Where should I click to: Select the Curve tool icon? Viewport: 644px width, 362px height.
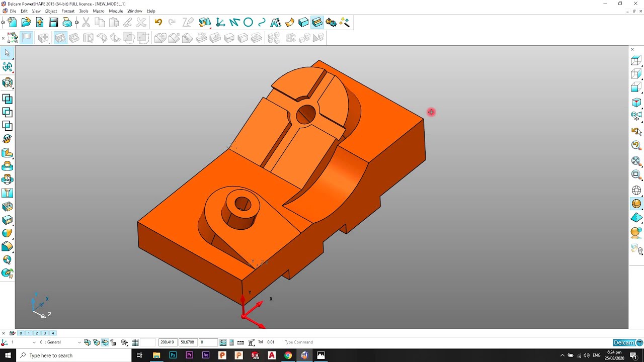click(x=262, y=22)
